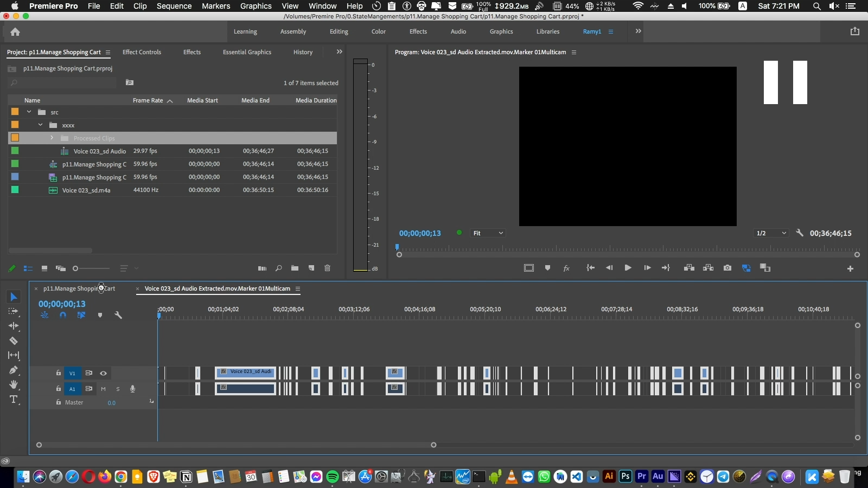Switch Project panel to List View
This screenshot has width=868, height=488.
pos(28,268)
